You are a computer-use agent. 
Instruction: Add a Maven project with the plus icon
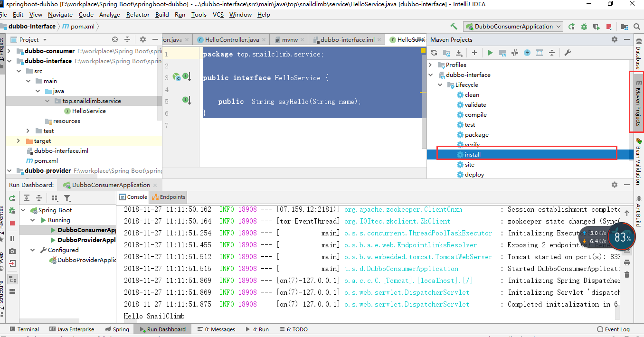(474, 53)
